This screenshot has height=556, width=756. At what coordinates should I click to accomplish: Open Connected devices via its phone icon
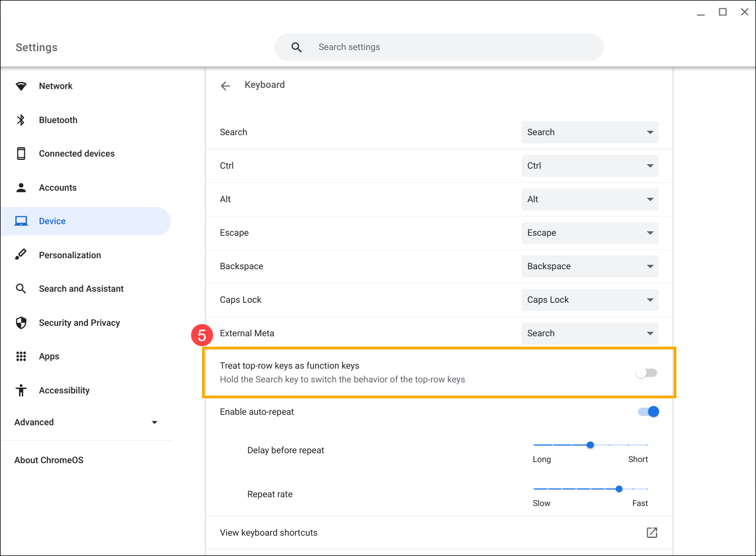click(x=21, y=153)
